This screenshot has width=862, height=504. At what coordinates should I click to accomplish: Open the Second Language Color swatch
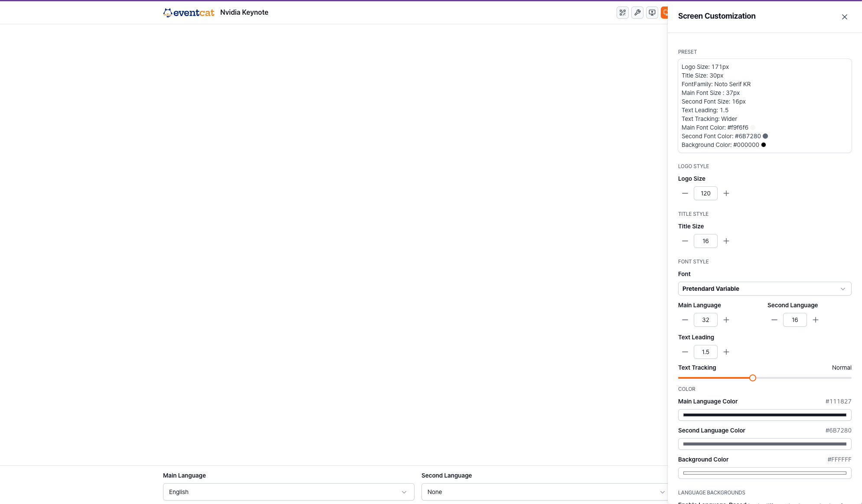point(764,444)
